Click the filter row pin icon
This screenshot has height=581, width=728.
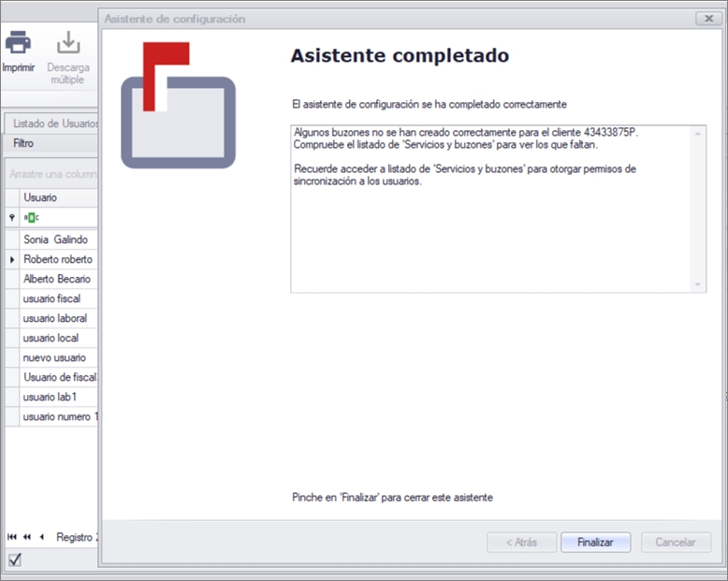pyautogui.click(x=12, y=217)
